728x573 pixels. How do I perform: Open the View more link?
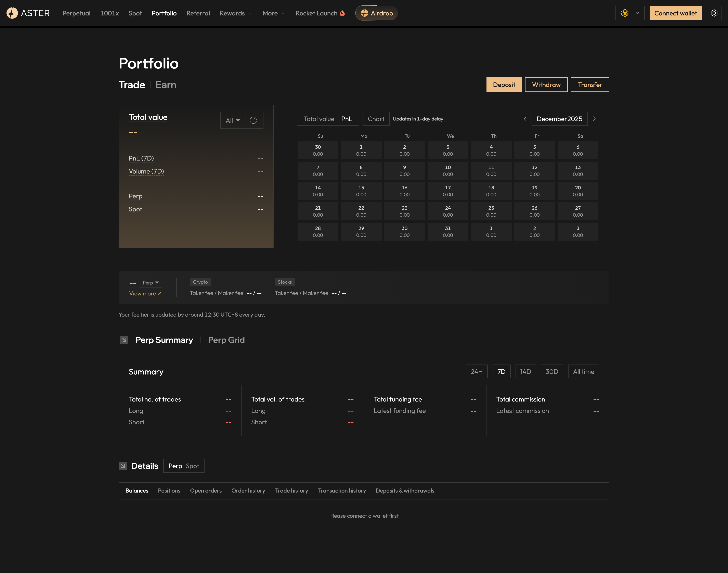point(145,294)
